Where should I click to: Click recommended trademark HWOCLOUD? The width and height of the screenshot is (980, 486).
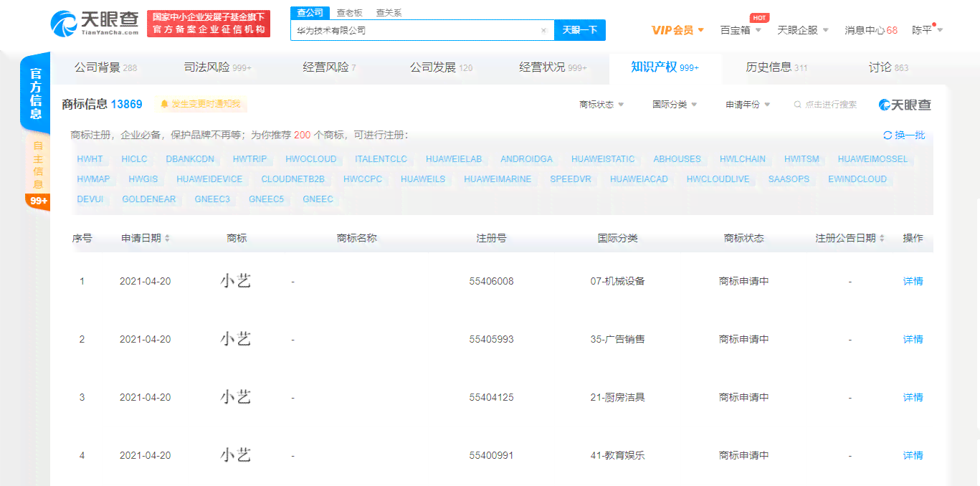click(x=310, y=159)
